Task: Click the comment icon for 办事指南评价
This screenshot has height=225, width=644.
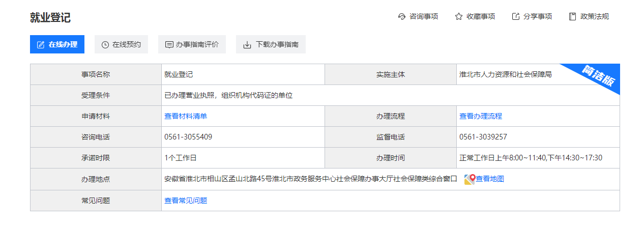Action: [169, 45]
